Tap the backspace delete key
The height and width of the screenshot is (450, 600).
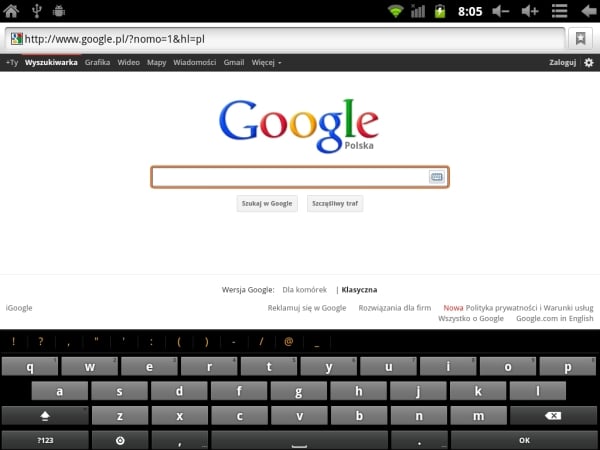coord(553,416)
